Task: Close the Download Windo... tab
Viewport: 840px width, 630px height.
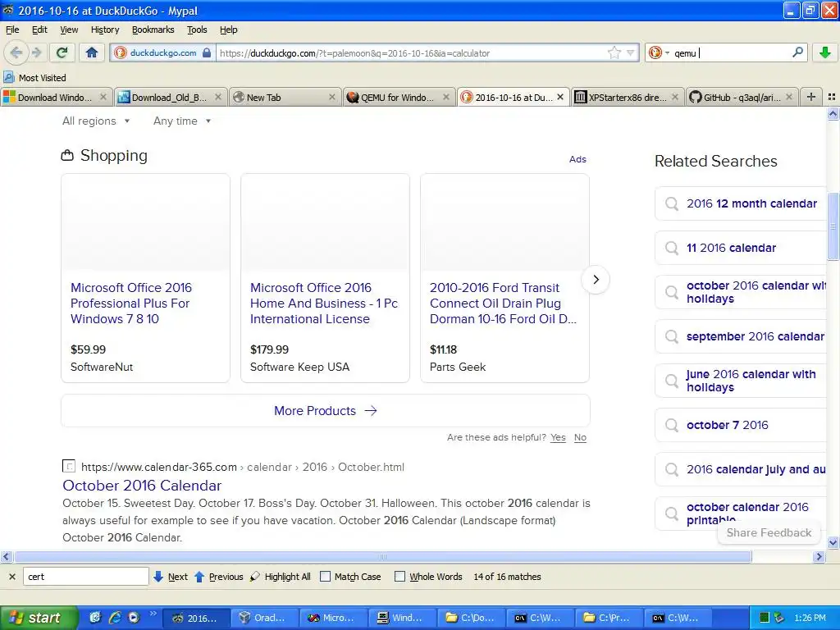Action: (103, 97)
